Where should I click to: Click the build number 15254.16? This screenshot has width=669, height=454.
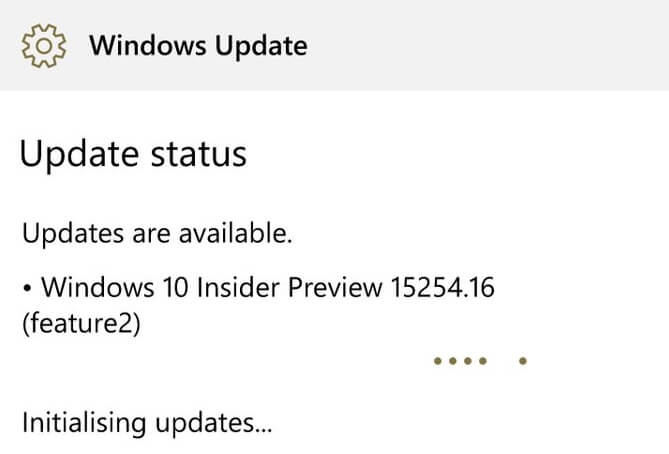[442, 287]
